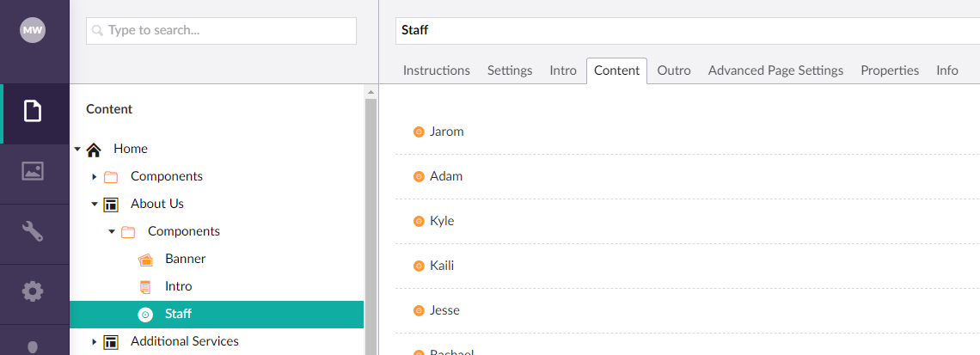Click the Staff node circular icon

coord(145,315)
